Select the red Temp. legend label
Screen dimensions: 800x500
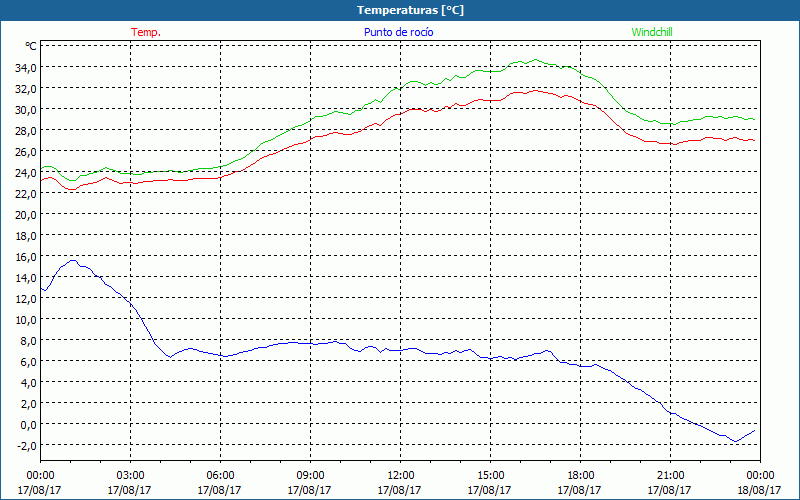(146, 32)
